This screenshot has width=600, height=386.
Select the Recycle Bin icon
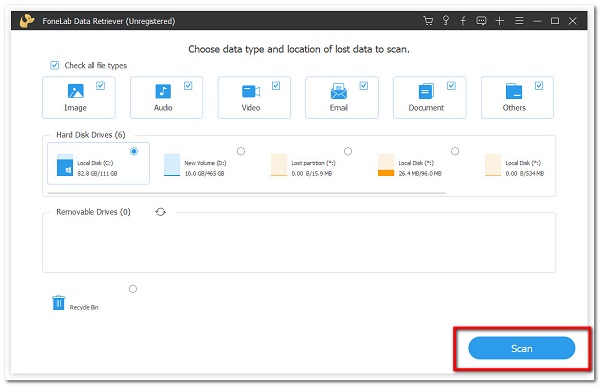58,303
